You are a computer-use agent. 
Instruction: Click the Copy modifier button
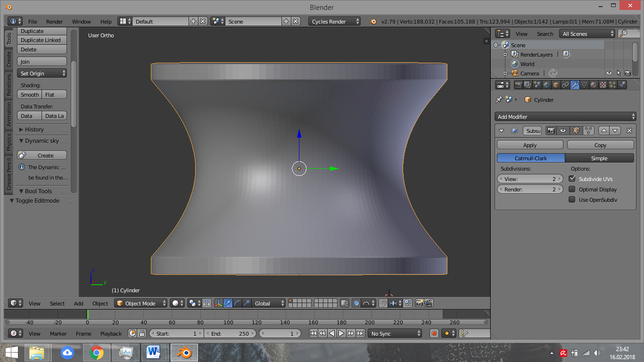(x=600, y=145)
